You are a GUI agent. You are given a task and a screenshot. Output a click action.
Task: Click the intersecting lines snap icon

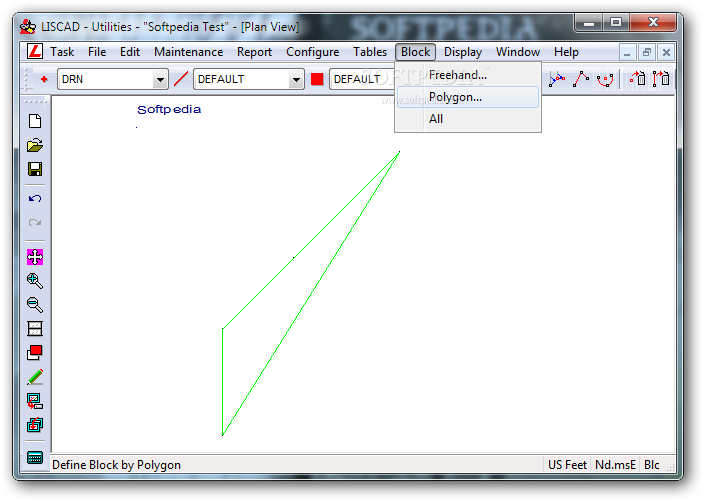[557, 79]
